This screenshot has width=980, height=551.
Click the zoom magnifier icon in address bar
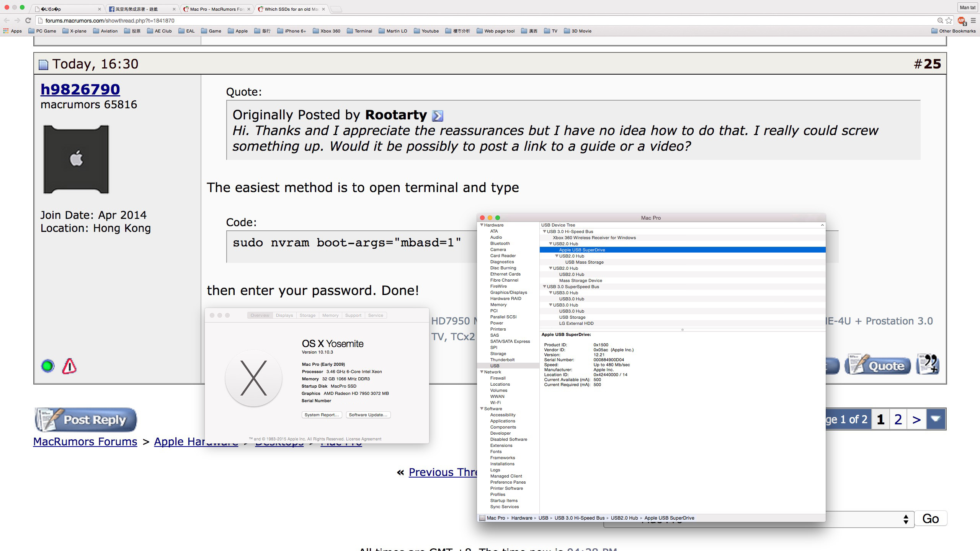click(x=940, y=21)
